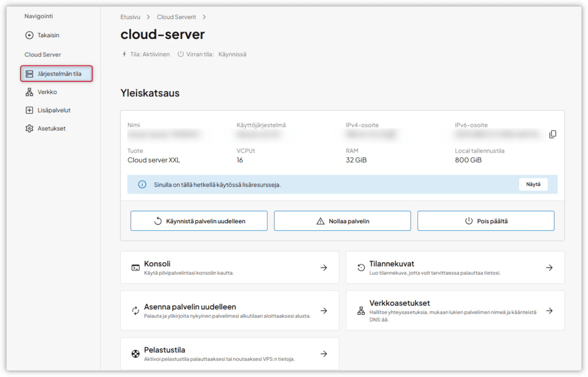Viewport: 588px width, 377px height.
Task: Open Järjestelmän tila in the sidebar
Action: pos(57,73)
